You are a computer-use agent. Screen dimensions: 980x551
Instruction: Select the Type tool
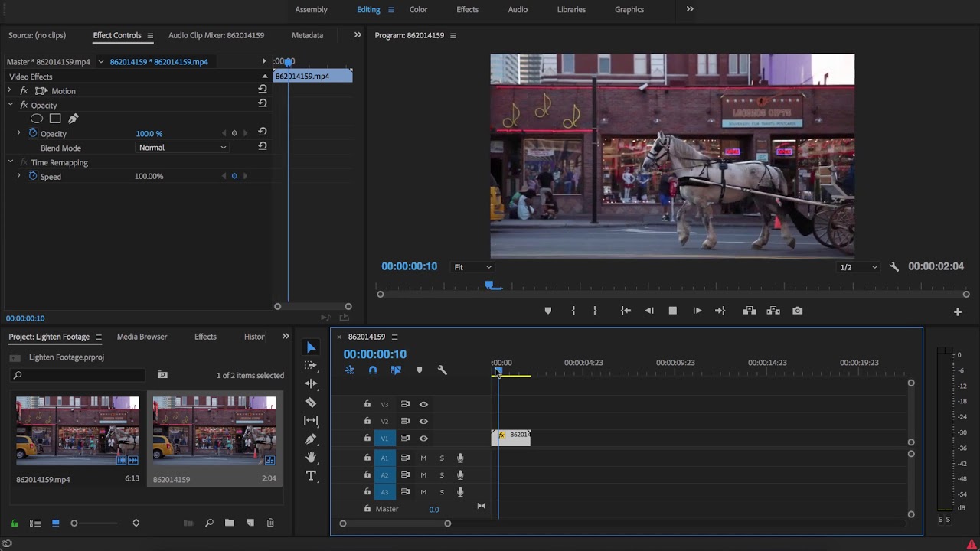point(311,475)
